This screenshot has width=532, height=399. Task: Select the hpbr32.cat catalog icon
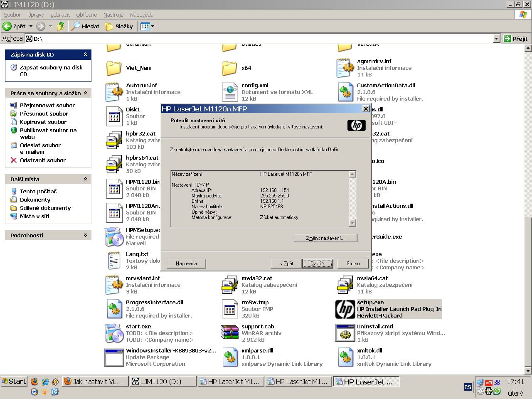pos(113,140)
